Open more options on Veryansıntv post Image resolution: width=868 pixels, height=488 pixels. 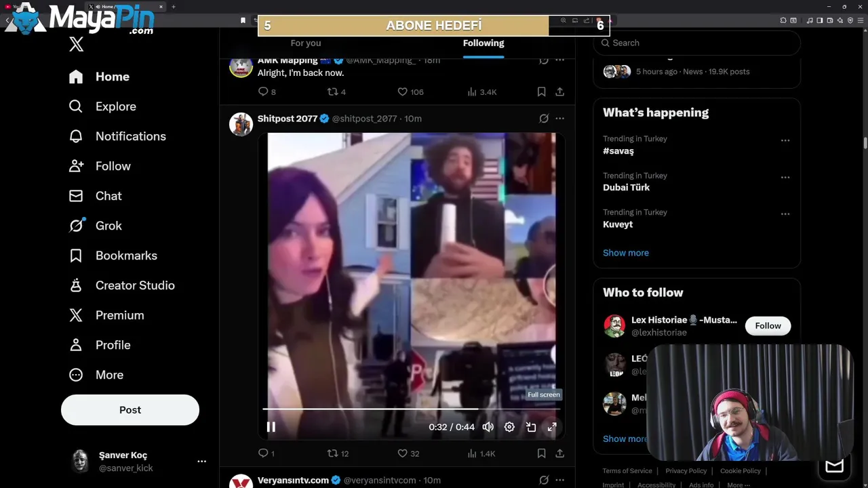point(559,481)
